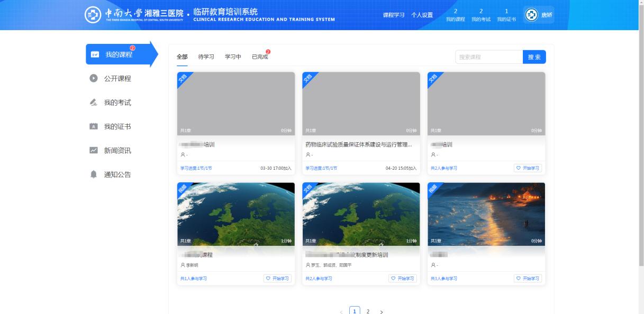Open the 已完成 tab

point(259,57)
